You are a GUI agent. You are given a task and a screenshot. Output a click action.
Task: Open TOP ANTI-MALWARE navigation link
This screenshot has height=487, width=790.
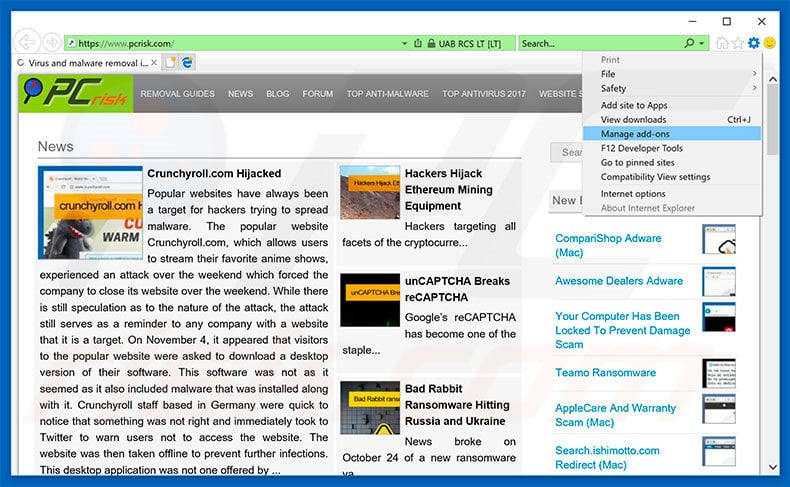(x=387, y=94)
